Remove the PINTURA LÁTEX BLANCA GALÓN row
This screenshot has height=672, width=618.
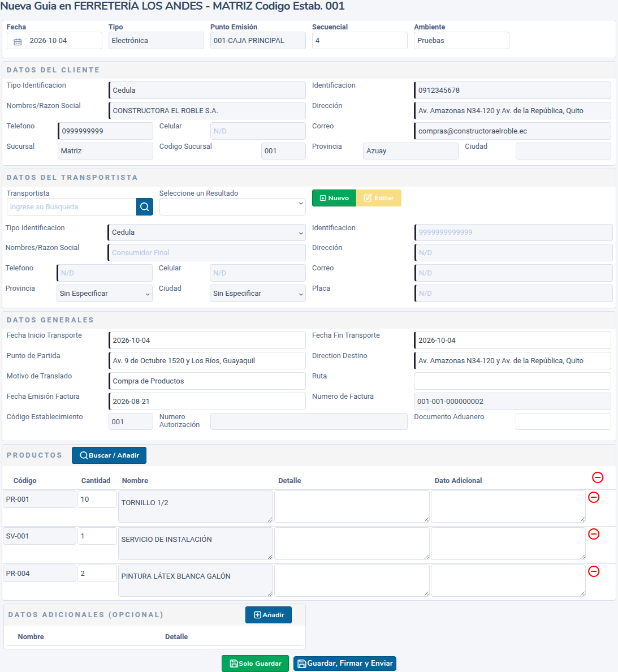click(594, 571)
